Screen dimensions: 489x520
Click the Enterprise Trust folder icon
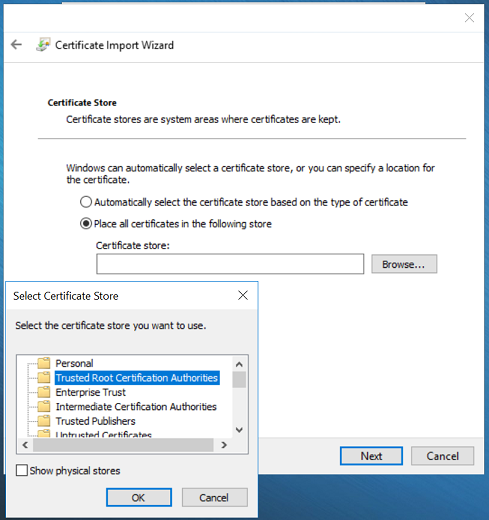(44, 392)
